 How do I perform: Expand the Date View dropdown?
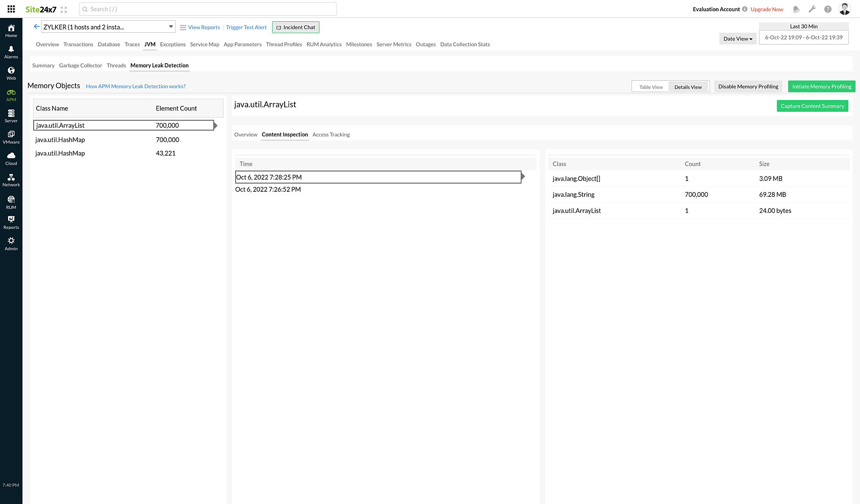738,38
